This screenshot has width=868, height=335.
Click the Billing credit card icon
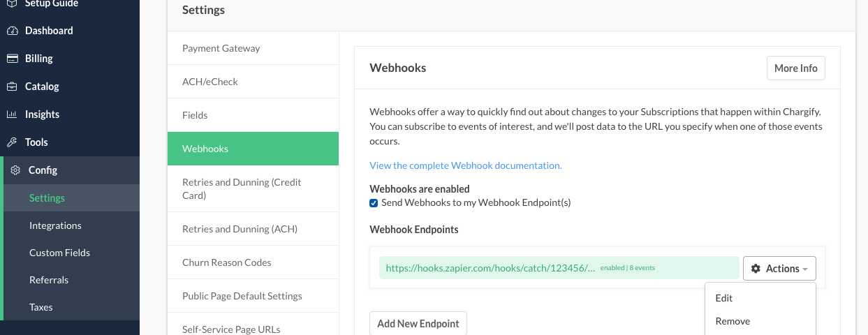(12, 59)
